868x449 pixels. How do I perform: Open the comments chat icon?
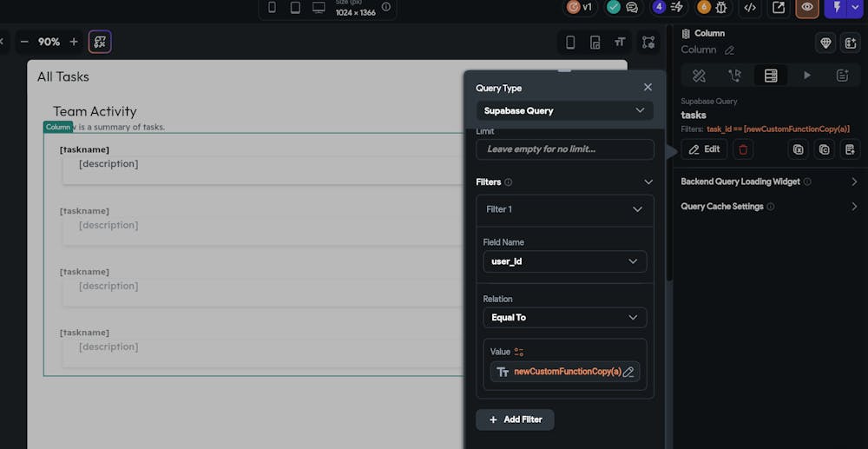tap(632, 7)
